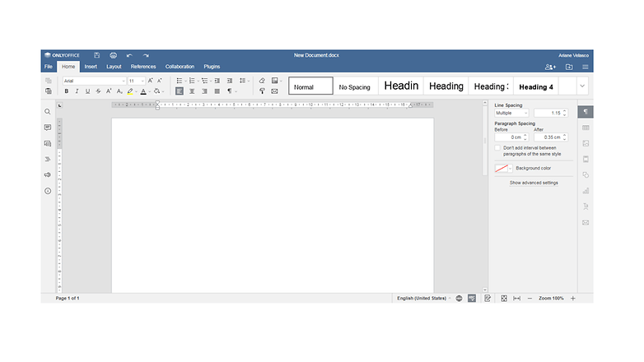Undo the last action
Viewport: 644px width, 362px height.
tap(129, 55)
